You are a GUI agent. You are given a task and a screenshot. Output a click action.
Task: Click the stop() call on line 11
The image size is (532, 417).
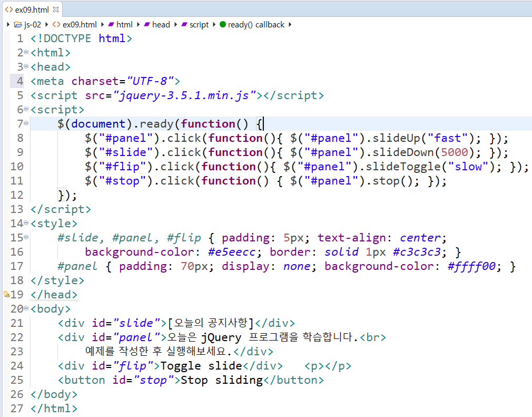point(392,181)
